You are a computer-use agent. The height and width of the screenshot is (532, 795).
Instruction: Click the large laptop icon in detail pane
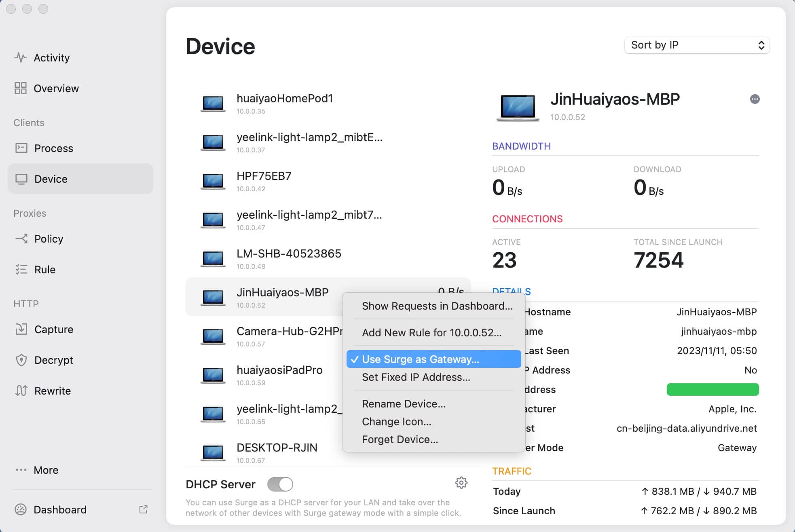tap(518, 108)
